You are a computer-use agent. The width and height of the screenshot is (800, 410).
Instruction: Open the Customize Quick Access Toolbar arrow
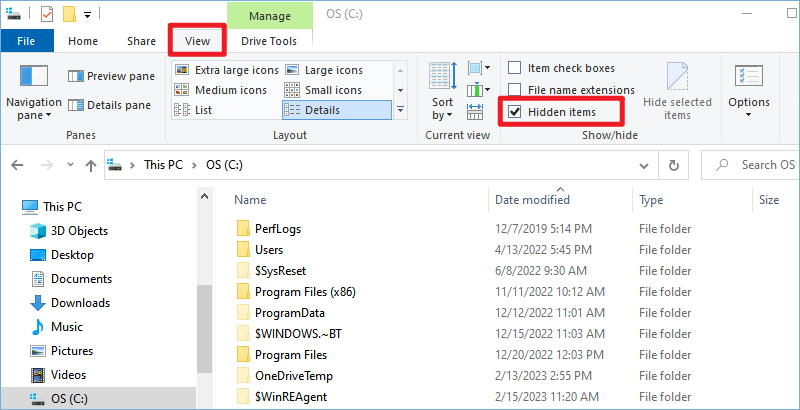click(x=87, y=15)
